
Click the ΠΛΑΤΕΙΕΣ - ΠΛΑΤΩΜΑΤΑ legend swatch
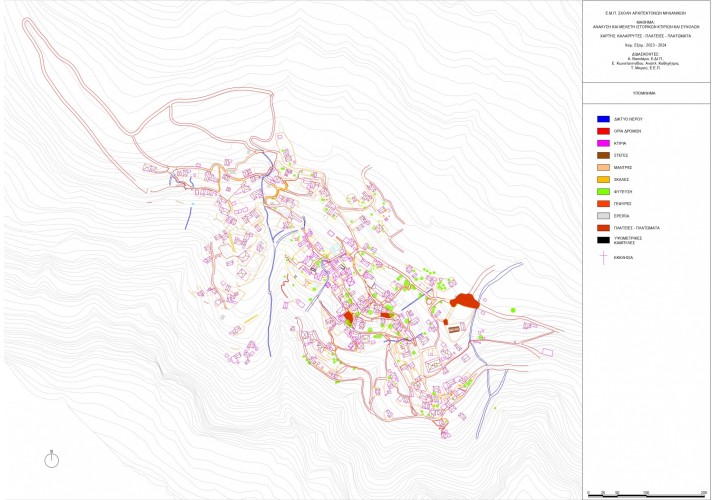click(x=603, y=228)
